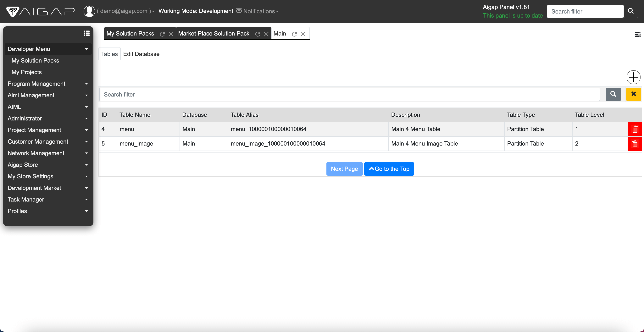Click the gray table search button
This screenshot has width=644, height=332.
tap(613, 94)
